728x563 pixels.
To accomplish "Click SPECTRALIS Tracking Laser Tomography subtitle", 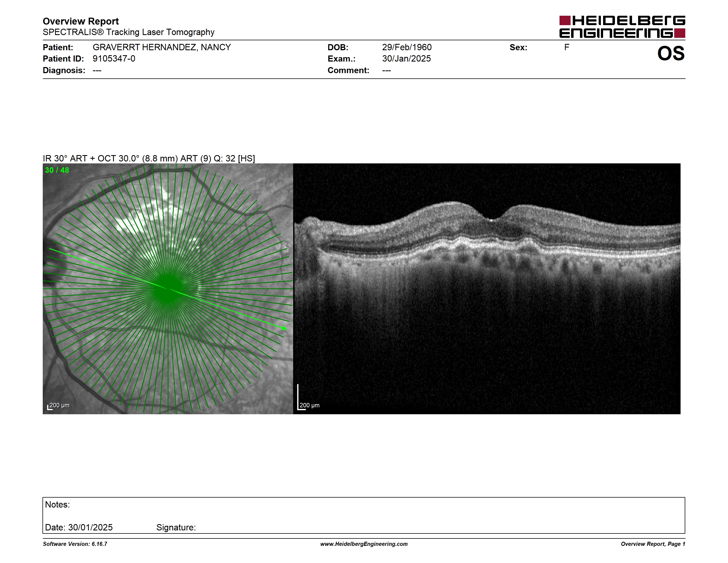I will click(x=128, y=32).
